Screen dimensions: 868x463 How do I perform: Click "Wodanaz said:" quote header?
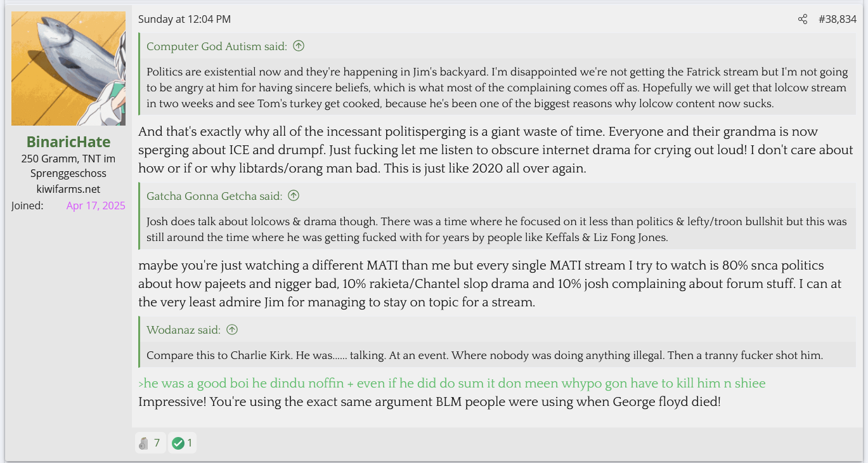(x=183, y=330)
